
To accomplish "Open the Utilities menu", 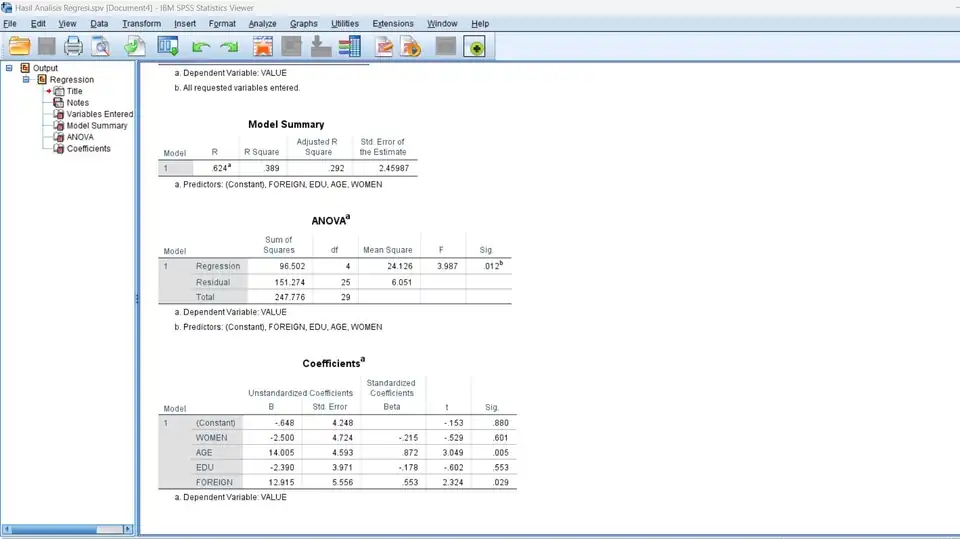I will click(345, 23).
